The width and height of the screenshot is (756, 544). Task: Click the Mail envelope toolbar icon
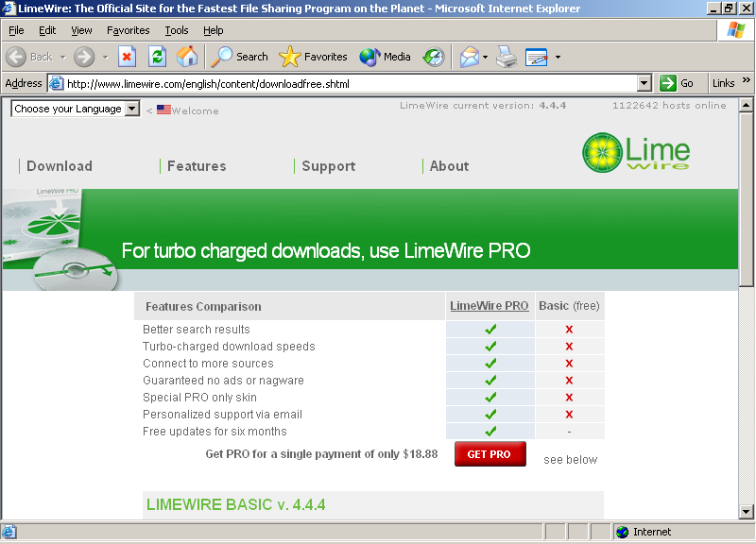(x=469, y=57)
